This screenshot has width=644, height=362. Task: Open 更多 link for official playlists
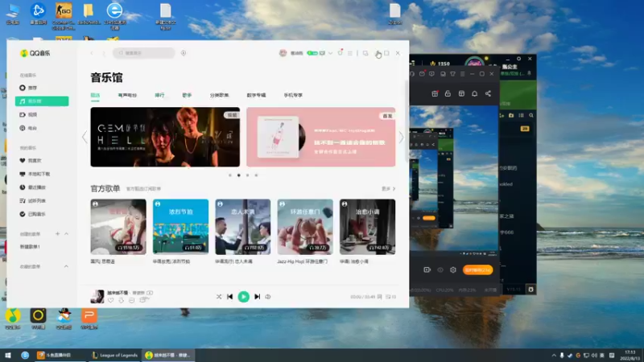[388, 189]
